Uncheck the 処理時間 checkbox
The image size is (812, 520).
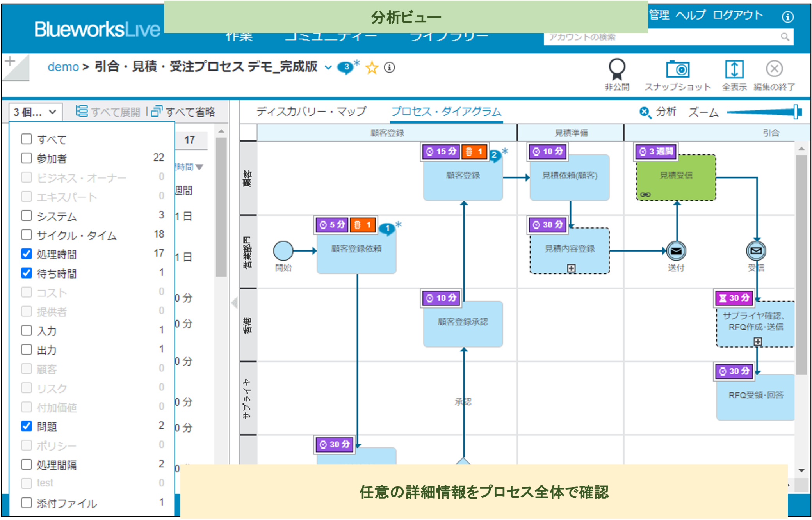[27, 254]
